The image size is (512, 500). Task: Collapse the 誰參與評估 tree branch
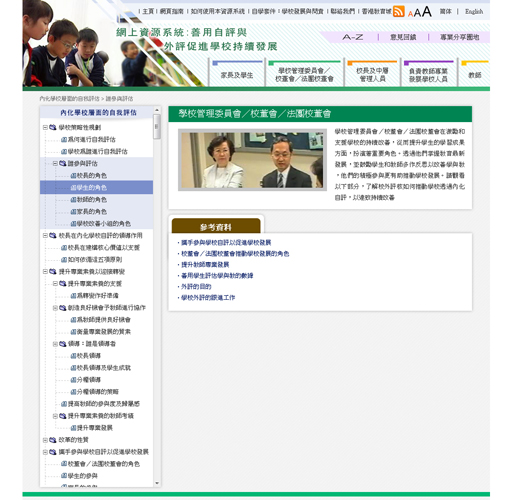pyautogui.click(x=55, y=163)
